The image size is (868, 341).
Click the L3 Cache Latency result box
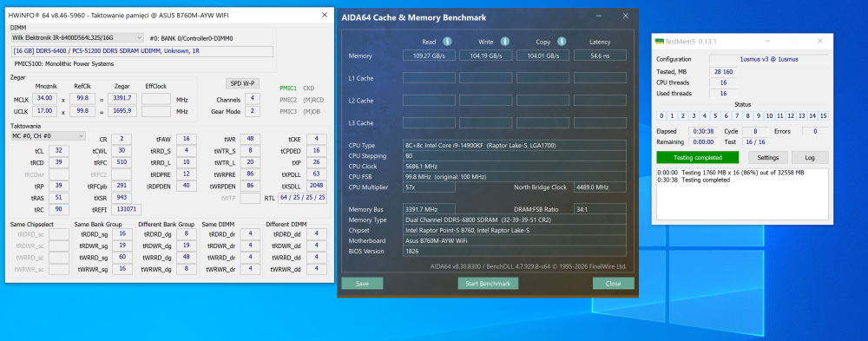[600, 122]
